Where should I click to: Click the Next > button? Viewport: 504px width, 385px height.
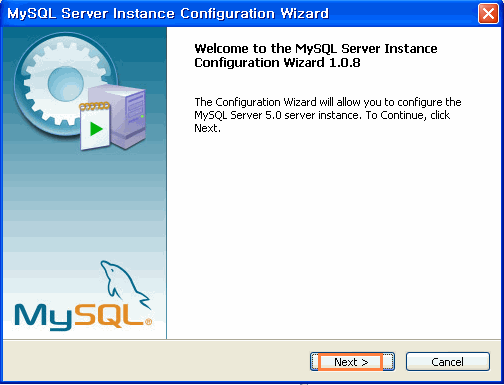coord(352,362)
